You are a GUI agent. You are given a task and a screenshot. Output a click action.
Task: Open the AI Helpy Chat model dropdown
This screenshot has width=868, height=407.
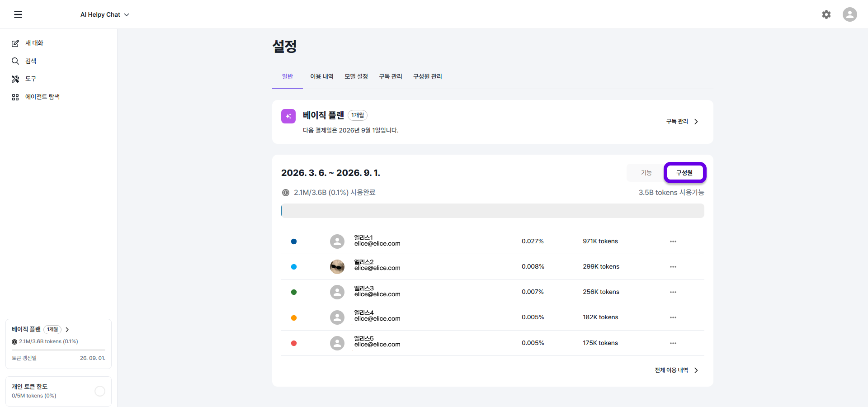104,14
